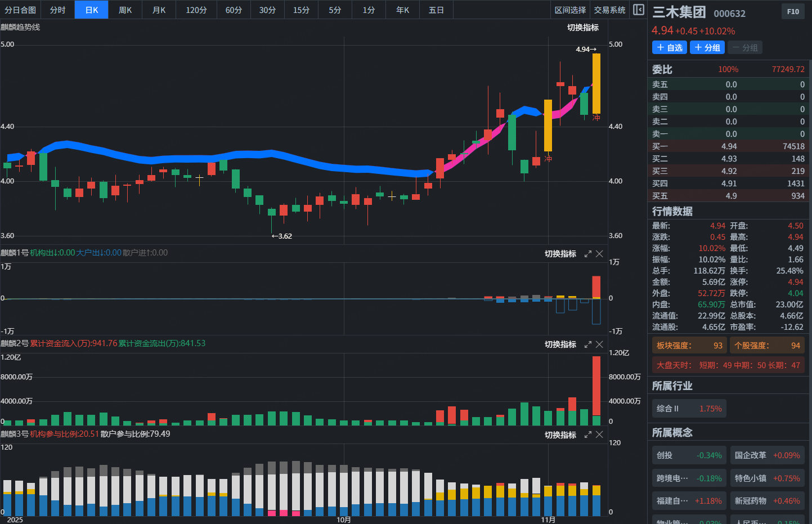Click the latest yellow candlestick at 4.94
The width and height of the screenshot is (812, 524).
[x=596, y=83]
